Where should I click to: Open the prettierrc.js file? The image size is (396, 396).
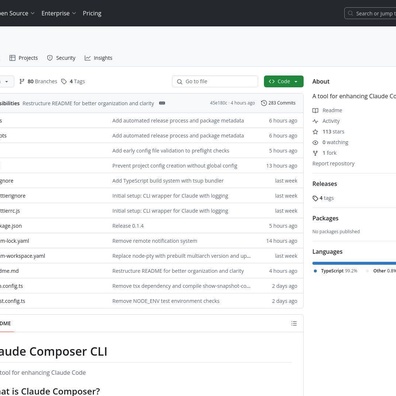[10, 211]
